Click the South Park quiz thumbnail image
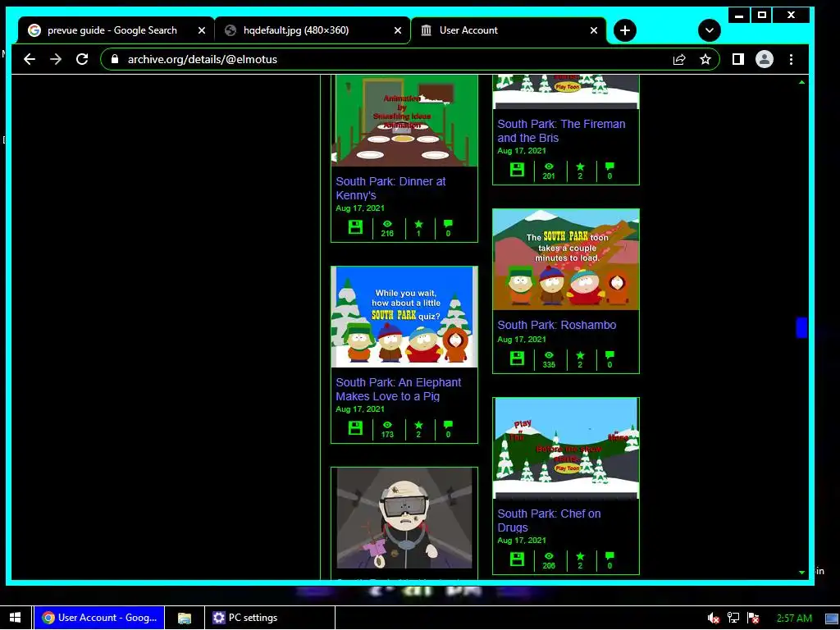Image resolution: width=840 pixels, height=630 pixels. 404,317
